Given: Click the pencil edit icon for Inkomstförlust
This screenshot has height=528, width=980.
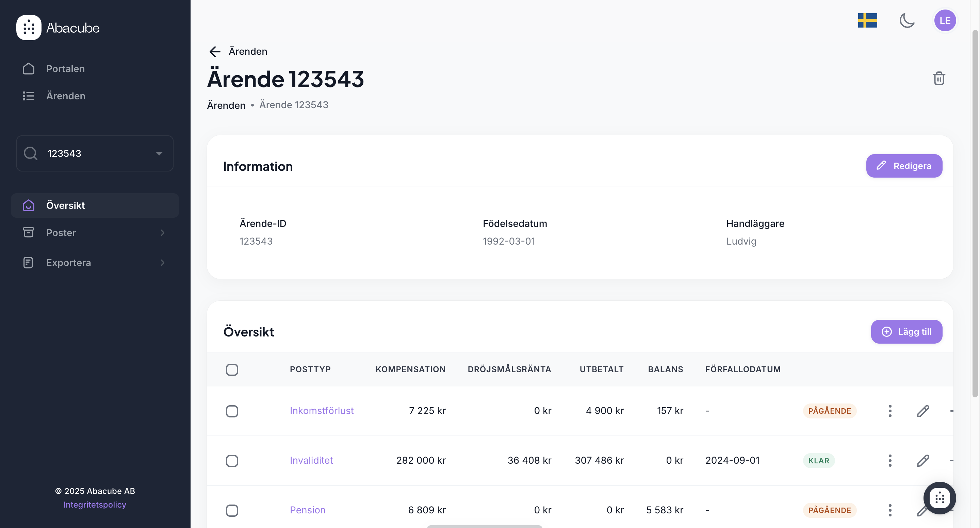Looking at the screenshot, I should coord(922,411).
